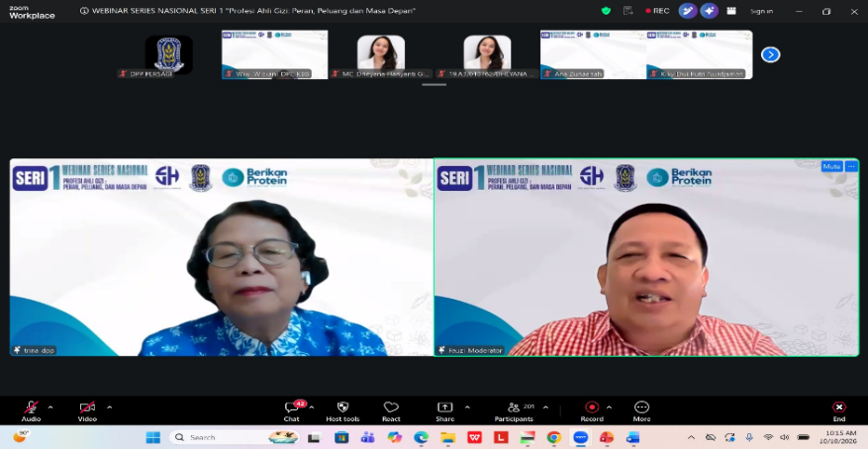The image size is (868, 449).
Task: Show next page of gallery participants
Action: pyautogui.click(x=770, y=54)
